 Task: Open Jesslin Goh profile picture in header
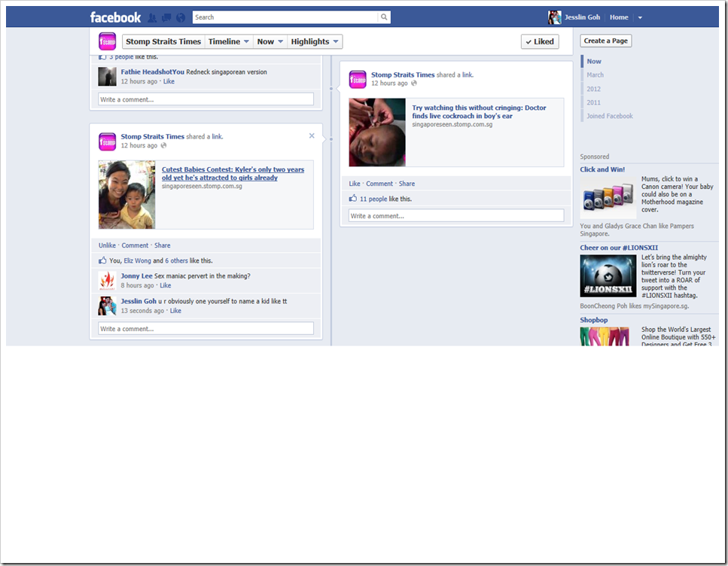pos(554,17)
